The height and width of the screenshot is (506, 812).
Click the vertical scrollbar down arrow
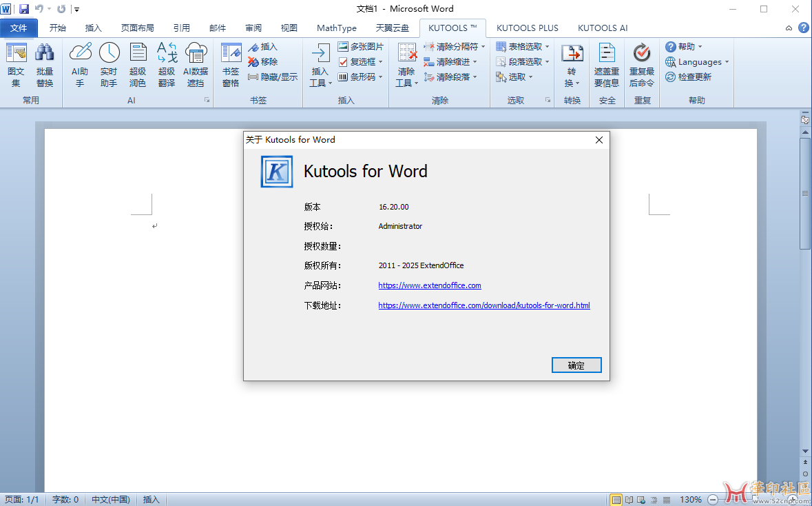pyautogui.click(x=805, y=451)
